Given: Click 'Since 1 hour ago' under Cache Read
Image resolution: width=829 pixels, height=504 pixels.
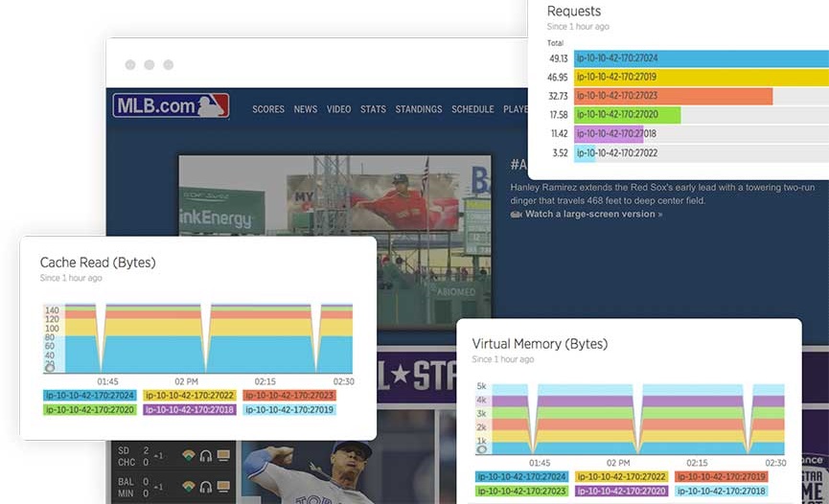Looking at the screenshot, I should tap(71, 278).
